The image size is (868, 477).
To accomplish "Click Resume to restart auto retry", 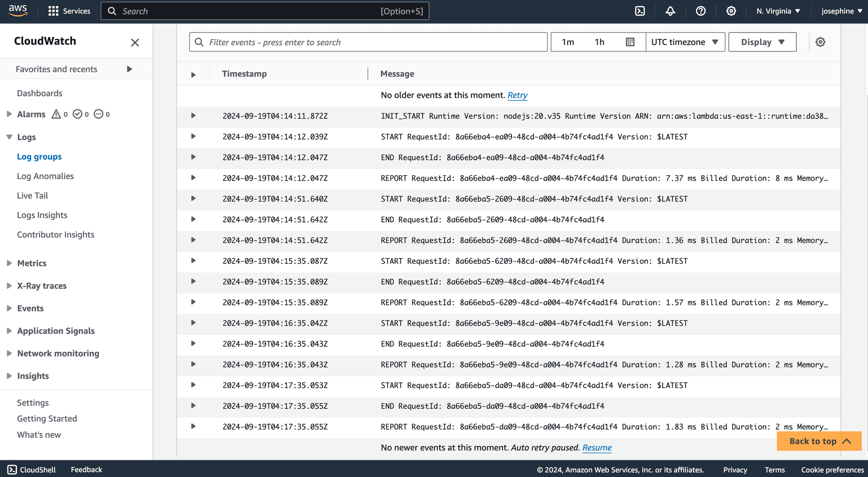I will point(597,447).
